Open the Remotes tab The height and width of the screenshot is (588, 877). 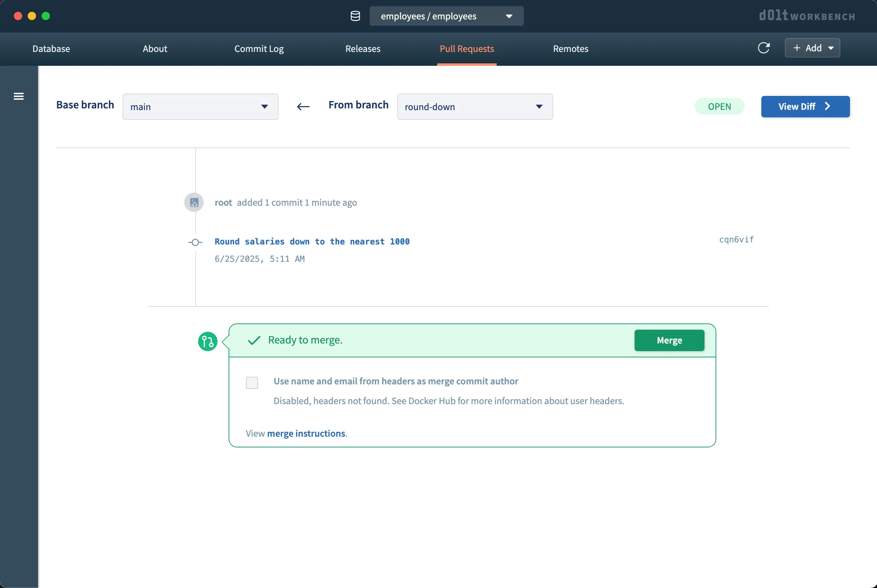click(570, 49)
